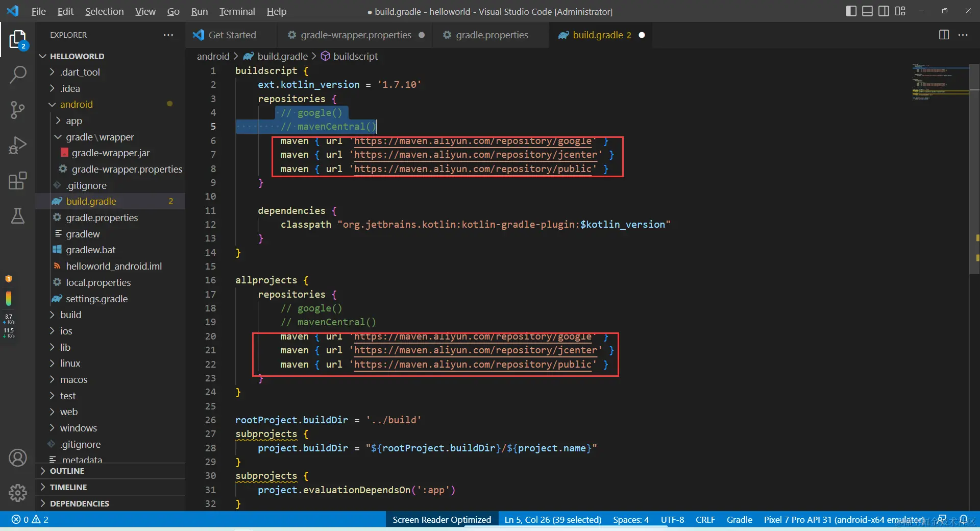This screenshot has height=531, width=980.
Task: Change indentation via Spaces: 4
Action: tap(631, 520)
